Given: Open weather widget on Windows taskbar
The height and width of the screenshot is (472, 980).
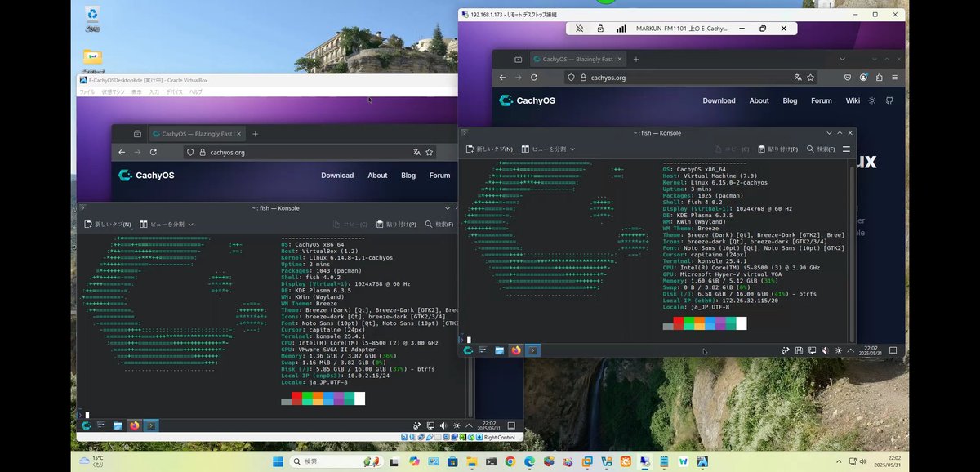Looking at the screenshot, I should (91, 461).
